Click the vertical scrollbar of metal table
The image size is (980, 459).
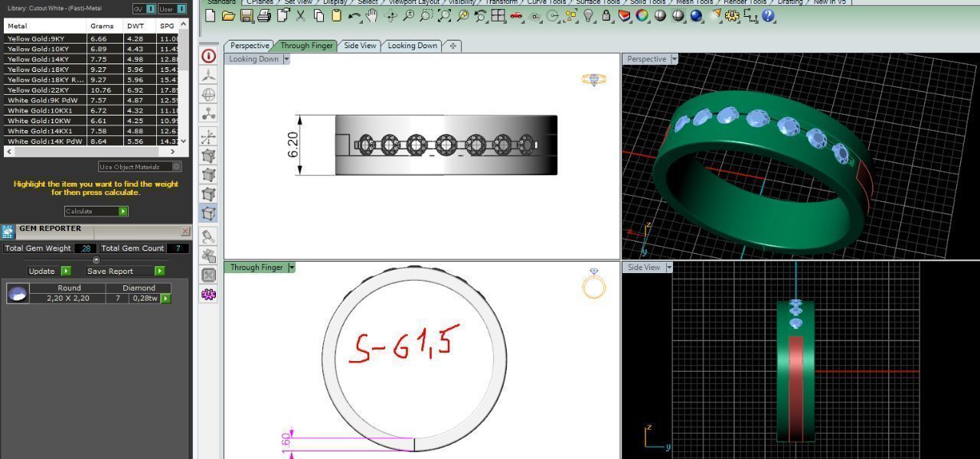coord(184,83)
